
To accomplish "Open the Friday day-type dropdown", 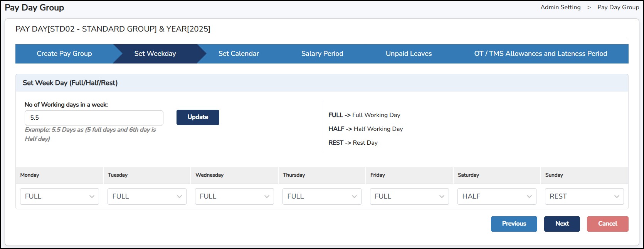I will [x=409, y=196].
